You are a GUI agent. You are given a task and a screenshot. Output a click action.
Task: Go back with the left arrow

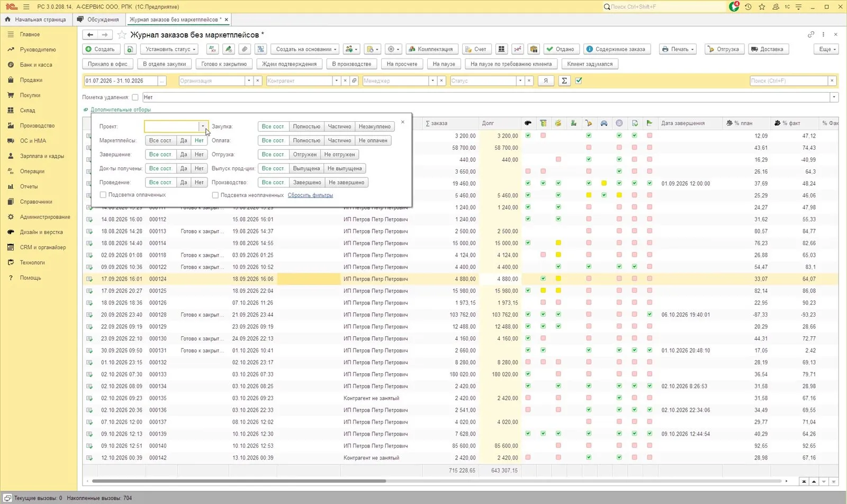[x=91, y=35]
